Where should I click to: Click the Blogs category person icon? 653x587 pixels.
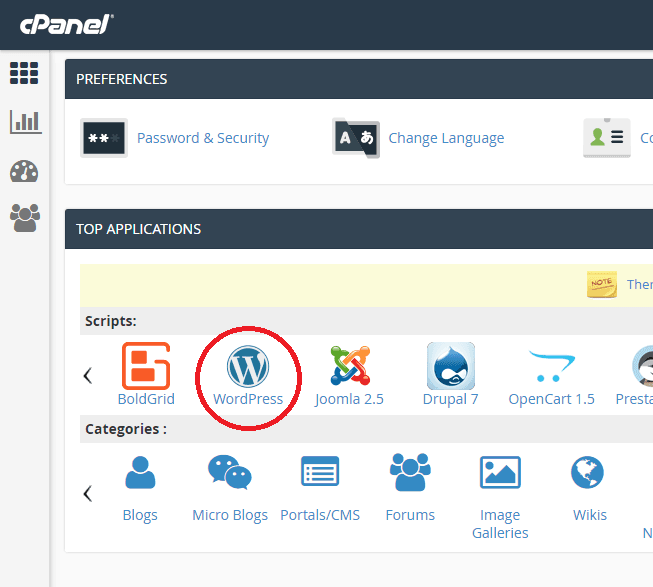140,472
